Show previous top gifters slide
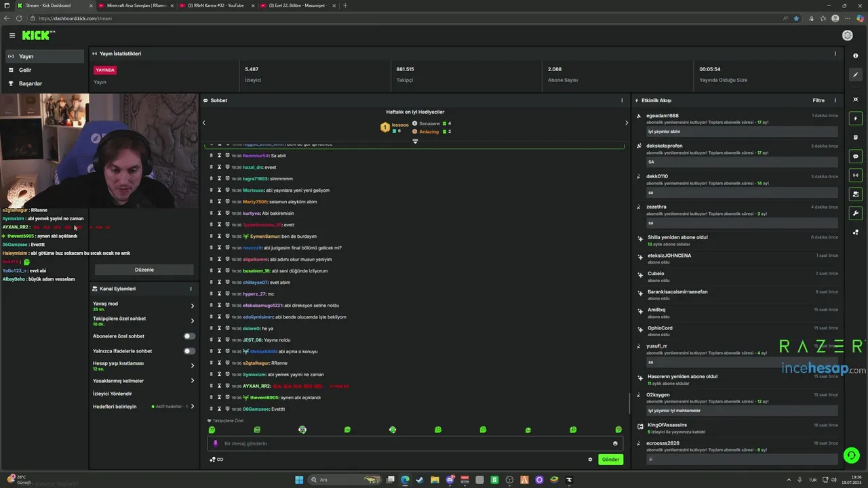This screenshot has width=868, height=488. pyautogui.click(x=204, y=123)
